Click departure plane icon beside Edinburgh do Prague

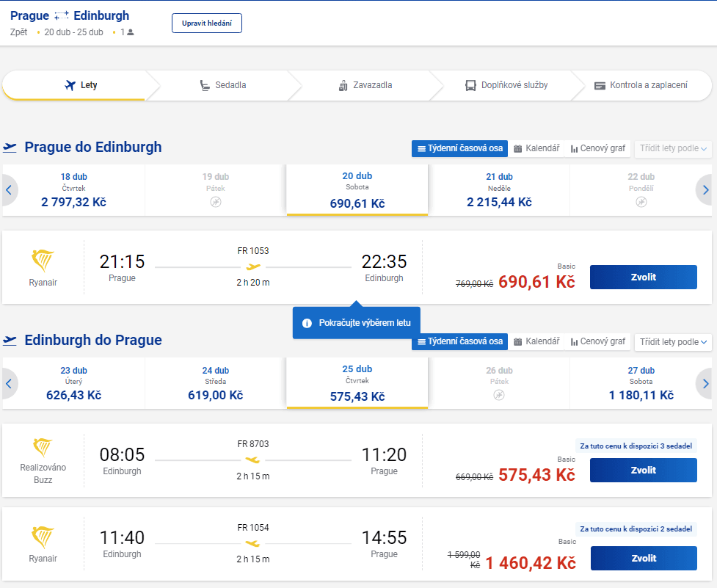tap(10, 340)
